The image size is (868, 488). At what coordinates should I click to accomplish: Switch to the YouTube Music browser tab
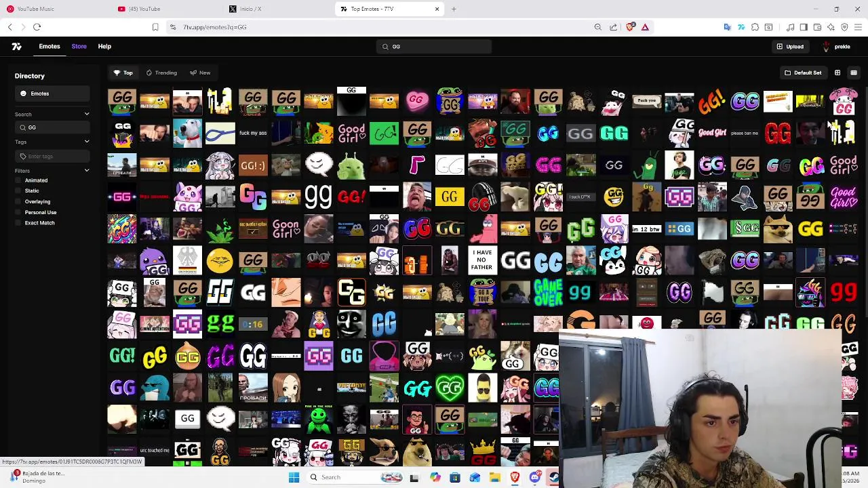tap(35, 9)
